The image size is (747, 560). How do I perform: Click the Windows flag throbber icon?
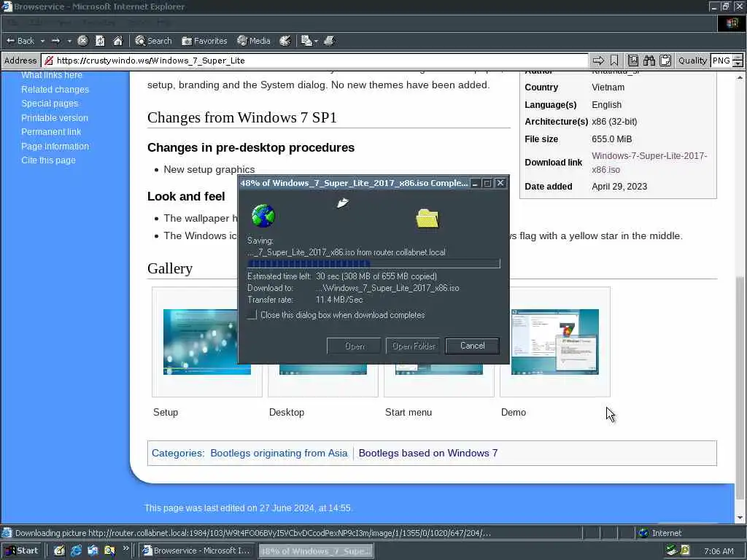732,23
